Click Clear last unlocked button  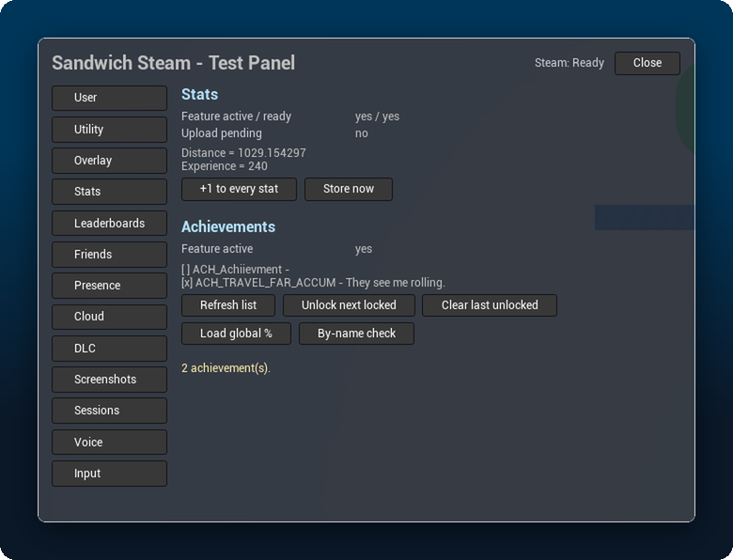(490, 305)
